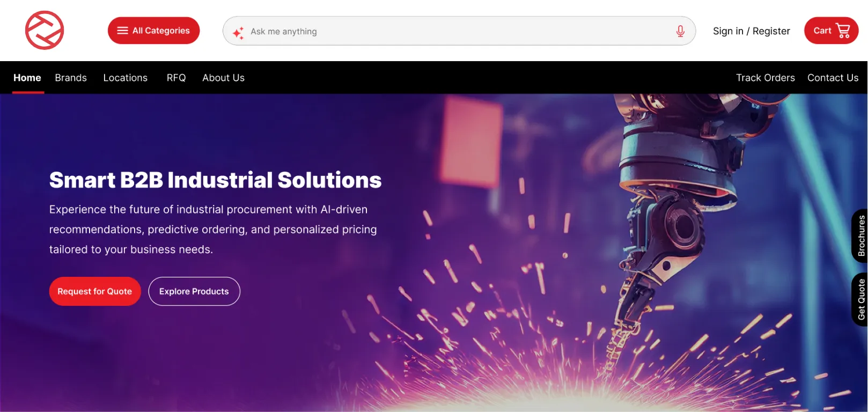Click the text 'tailored to your business needs.'

pyautogui.click(x=131, y=249)
